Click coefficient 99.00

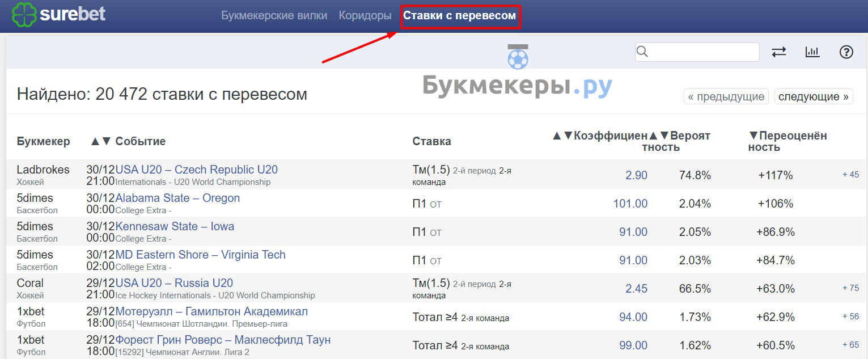click(633, 345)
